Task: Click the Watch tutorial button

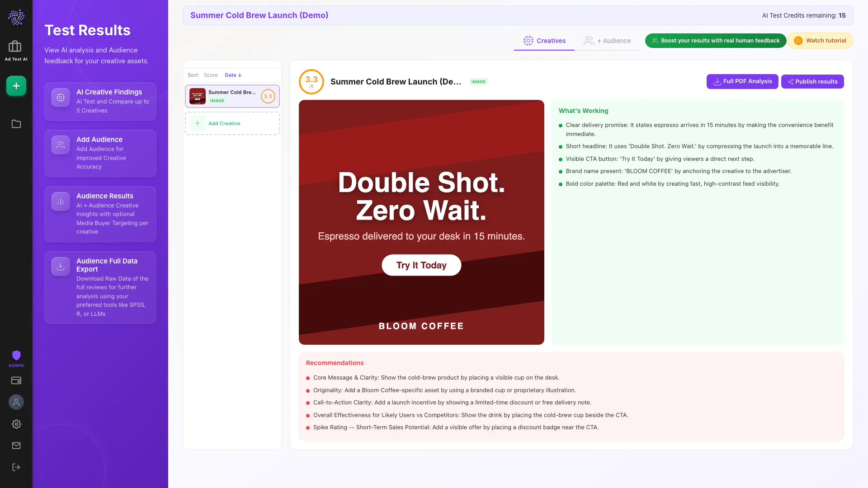Action: [820, 41]
